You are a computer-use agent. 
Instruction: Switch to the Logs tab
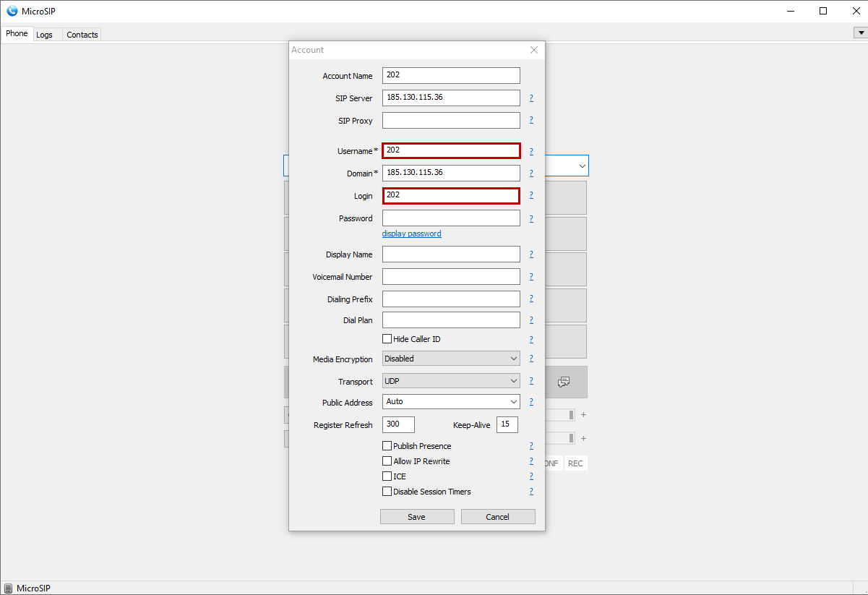[x=44, y=35]
